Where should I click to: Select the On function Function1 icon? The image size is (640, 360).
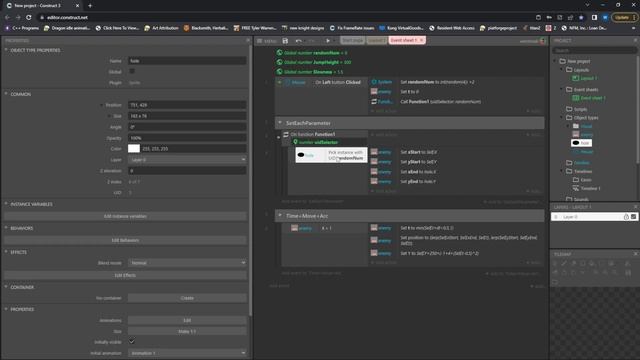(286, 134)
